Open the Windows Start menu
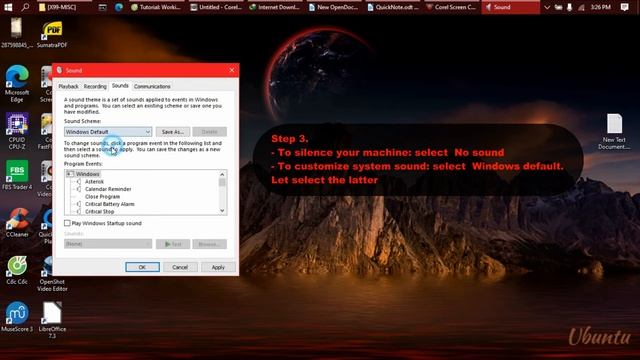 (8, 7)
